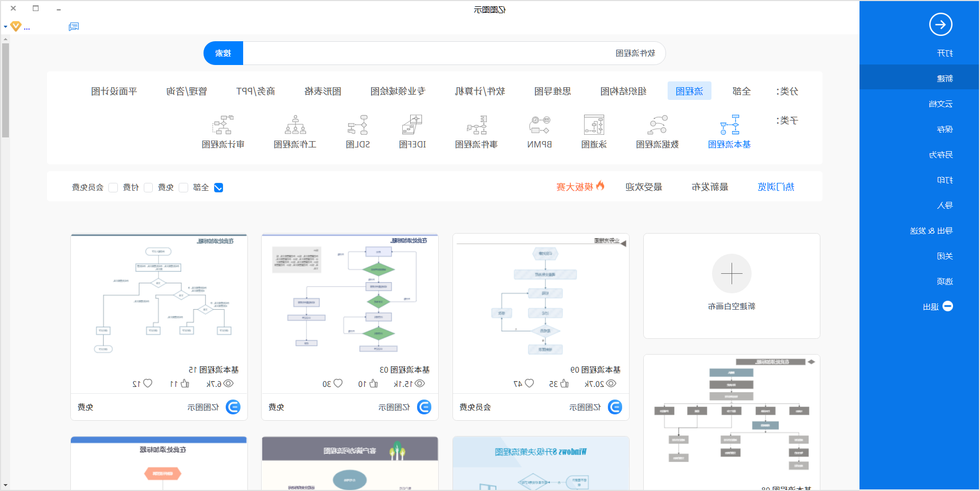Open 云文档 in the sidebar
The image size is (980, 491).
pos(919,104)
